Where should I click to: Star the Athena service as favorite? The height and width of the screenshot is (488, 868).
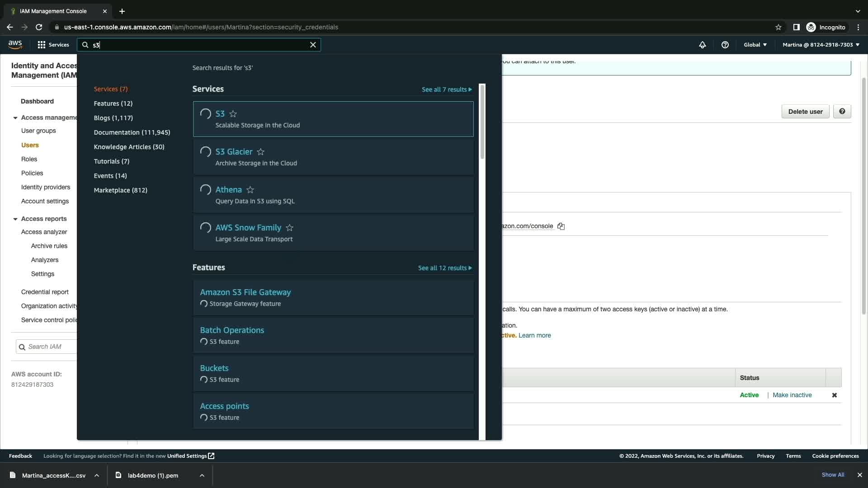click(x=250, y=190)
